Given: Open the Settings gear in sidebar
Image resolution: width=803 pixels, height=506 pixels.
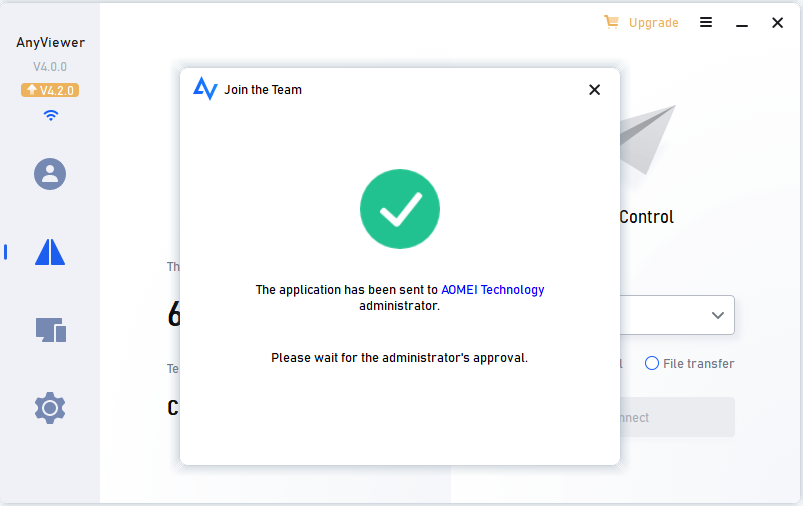Looking at the screenshot, I should pyautogui.click(x=50, y=408).
